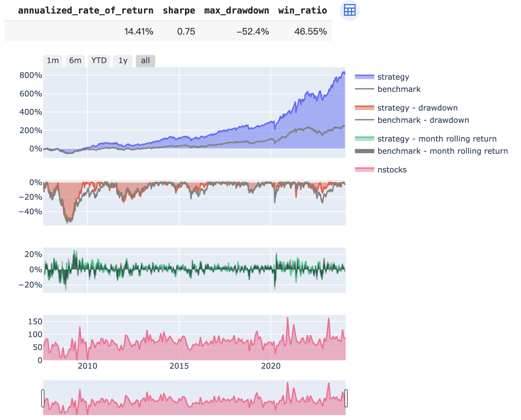Toggle strategy trace in legend

coord(393,77)
